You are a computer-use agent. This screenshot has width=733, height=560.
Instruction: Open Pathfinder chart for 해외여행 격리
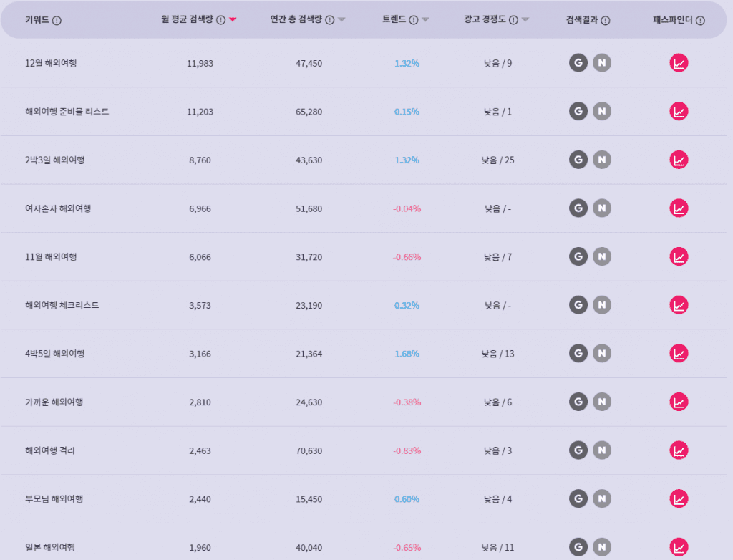coord(679,450)
